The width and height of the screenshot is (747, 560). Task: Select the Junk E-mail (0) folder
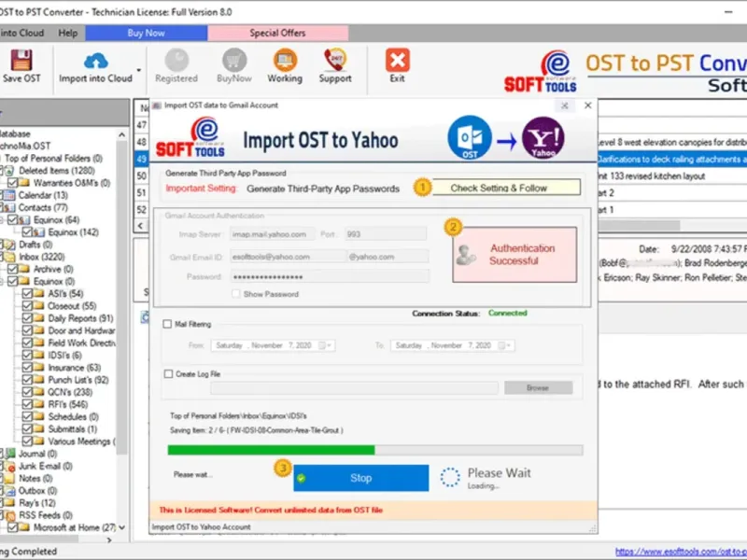[45, 466]
